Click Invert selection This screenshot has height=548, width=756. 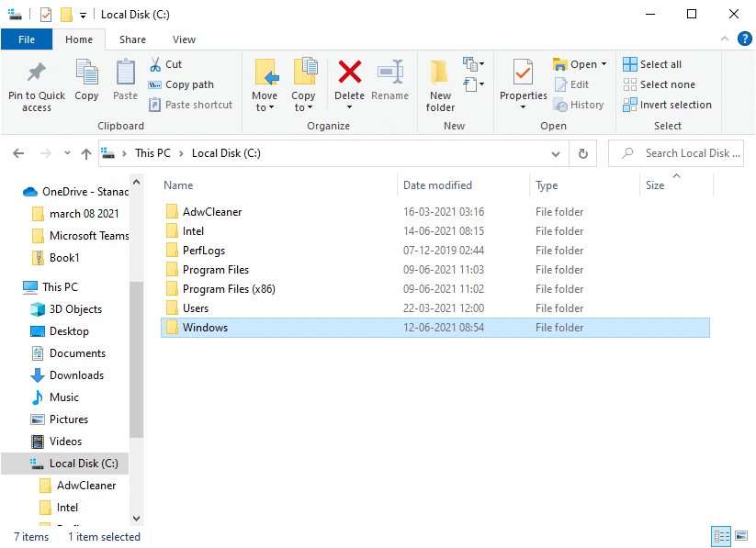pyautogui.click(x=668, y=104)
